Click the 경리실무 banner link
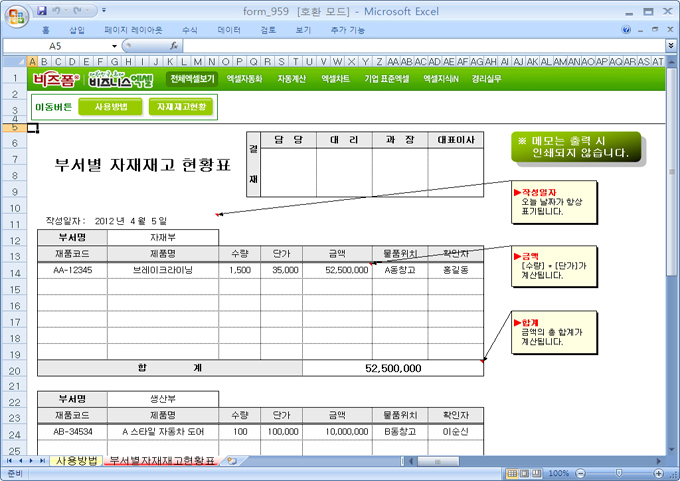Image resolution: width=680 pixels, height=481 pixels. tap(487, 79)
